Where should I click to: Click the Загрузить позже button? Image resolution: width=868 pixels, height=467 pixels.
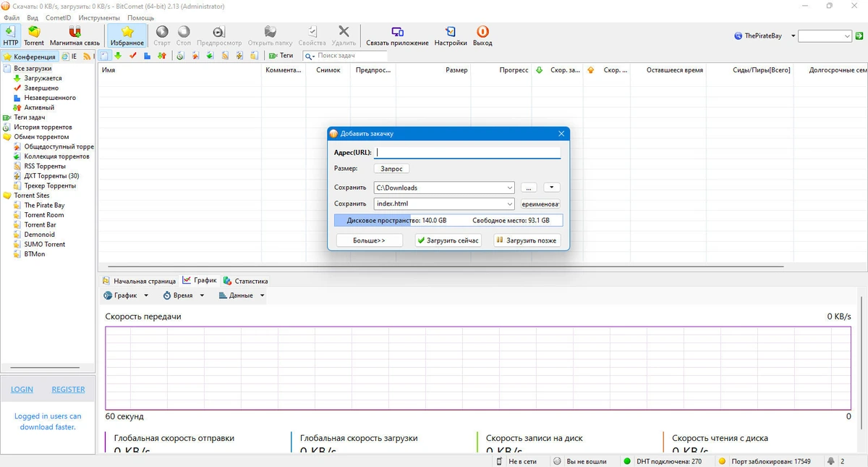pos(527,240)
